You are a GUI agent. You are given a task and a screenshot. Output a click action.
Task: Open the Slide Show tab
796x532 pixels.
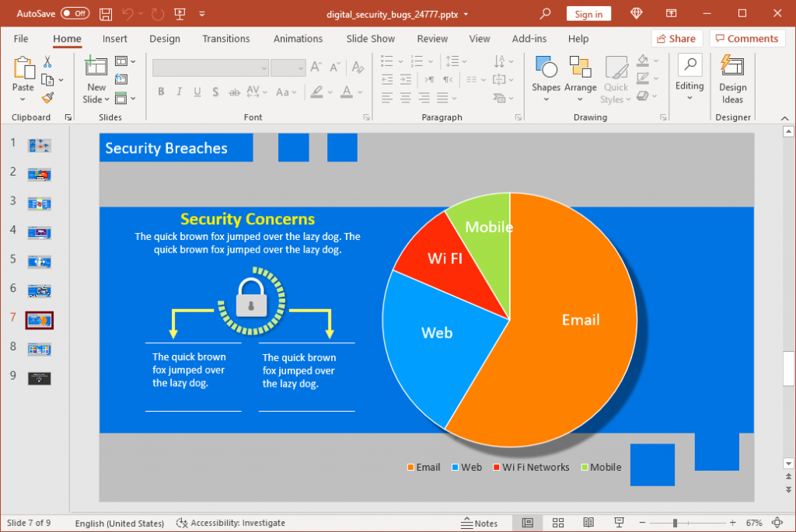click(370, 38)
